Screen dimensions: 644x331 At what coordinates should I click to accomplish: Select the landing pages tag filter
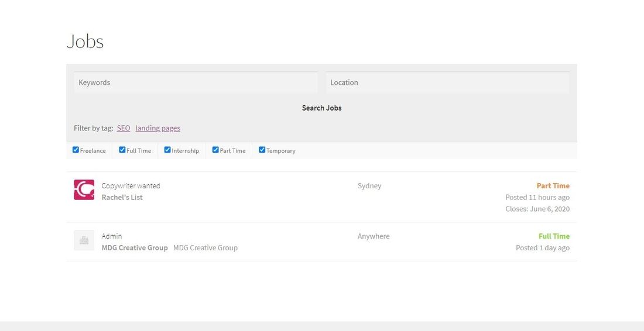point(157,128)
